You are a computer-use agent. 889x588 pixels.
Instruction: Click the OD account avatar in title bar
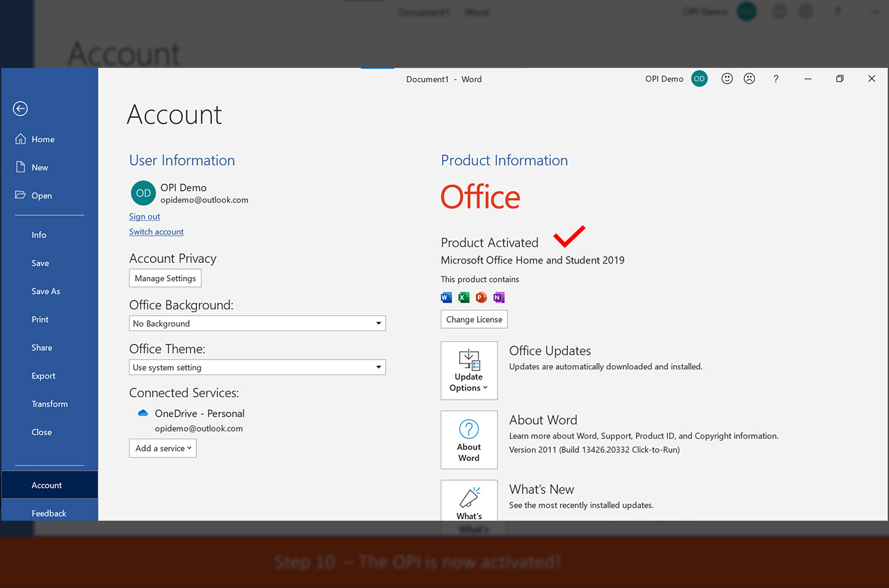(x=699, y=79)
